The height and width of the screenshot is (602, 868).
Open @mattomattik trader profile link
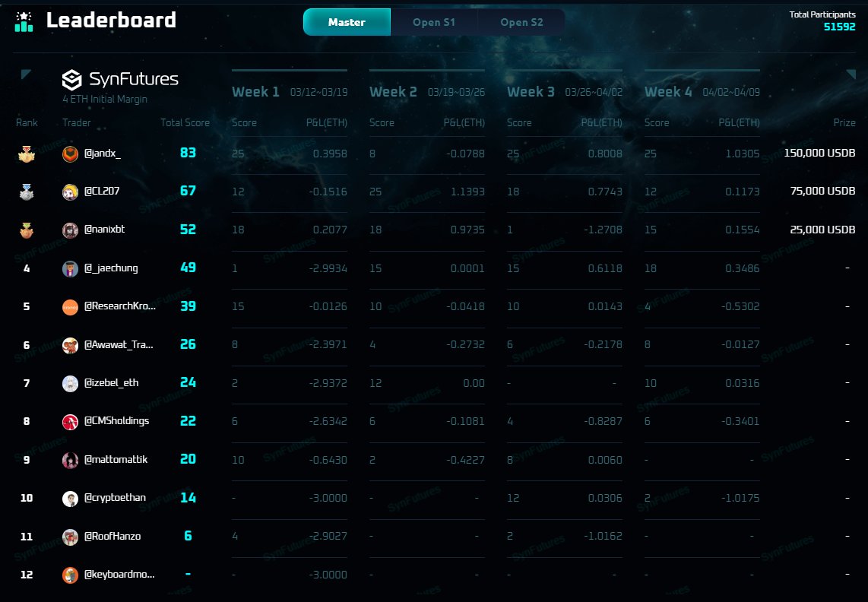[116, 459]
